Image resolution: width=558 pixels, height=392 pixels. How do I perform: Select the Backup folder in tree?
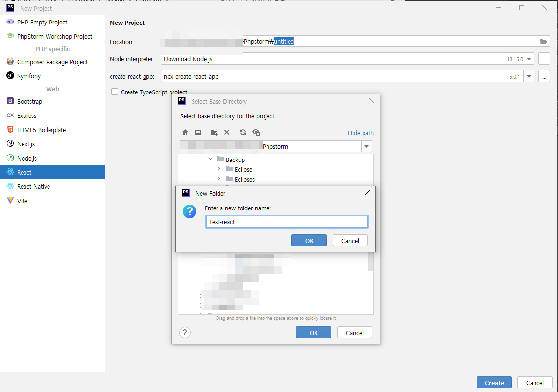(235, 160)
